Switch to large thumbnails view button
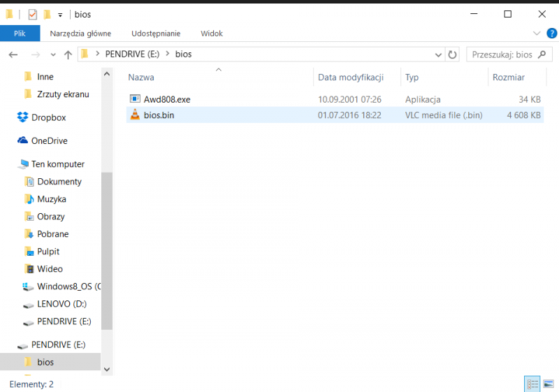 [549, 384]
